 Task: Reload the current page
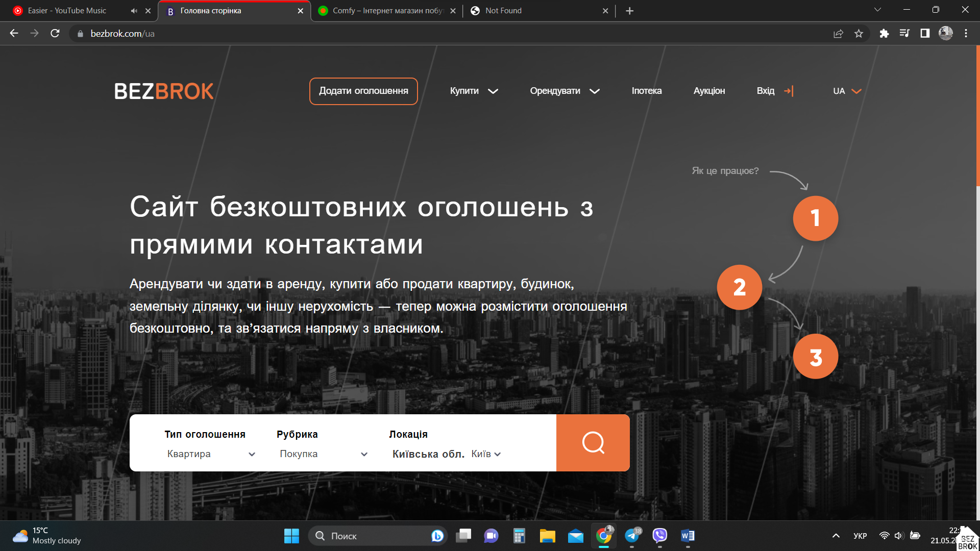tap(55, 33)
